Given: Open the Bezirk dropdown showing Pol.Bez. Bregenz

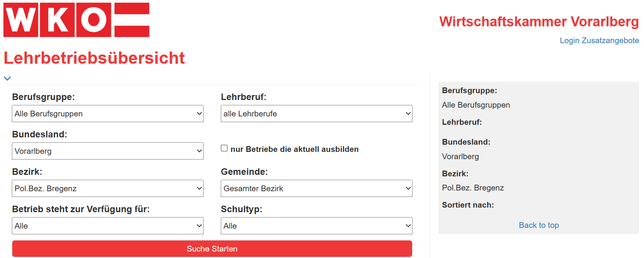Looking at the screenshot, I should click(108, 189).
